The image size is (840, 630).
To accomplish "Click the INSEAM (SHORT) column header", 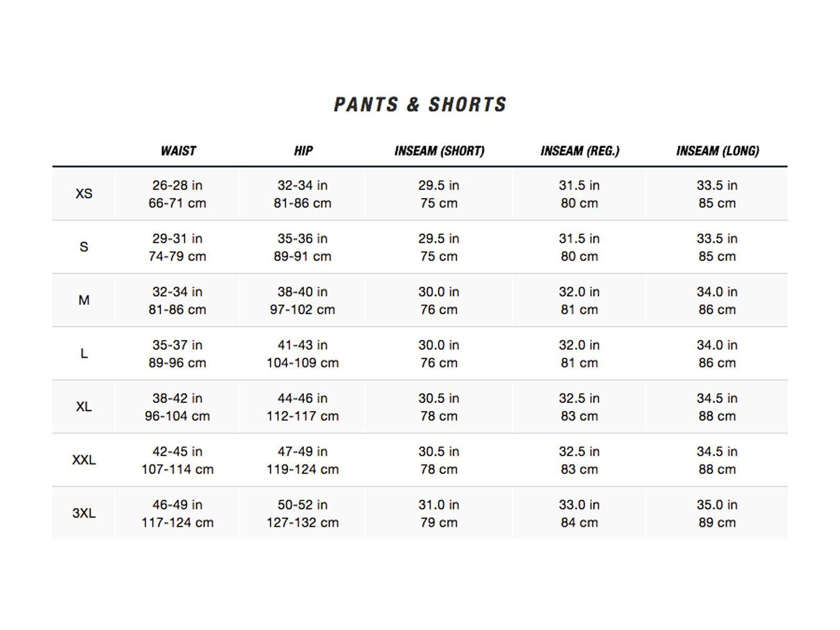I will click(x=439, y=151).
